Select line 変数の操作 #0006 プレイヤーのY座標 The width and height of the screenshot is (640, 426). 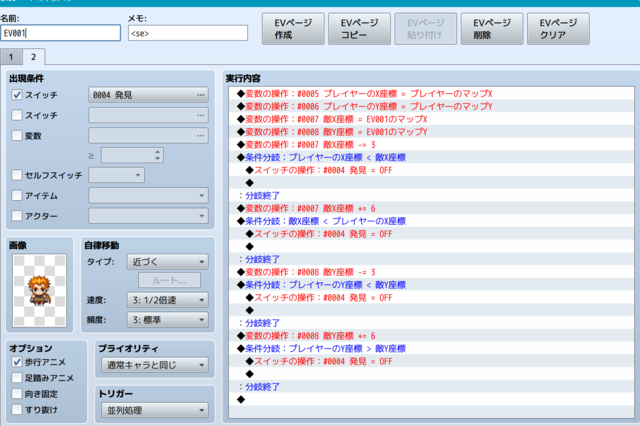pos(431,106)
